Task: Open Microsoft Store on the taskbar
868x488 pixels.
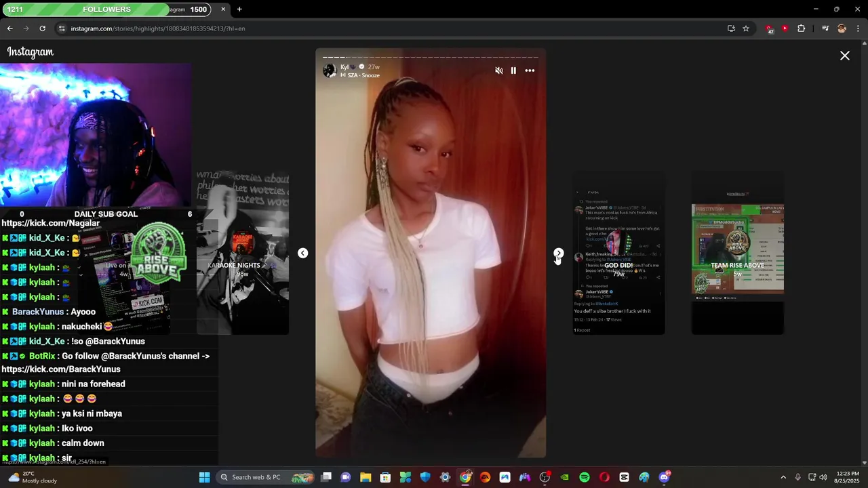Action: [x=385, y=477]
